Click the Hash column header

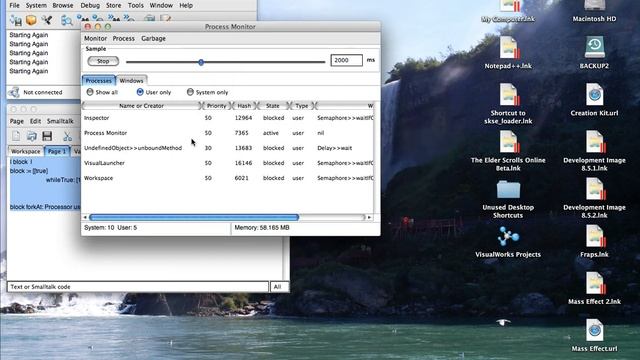[x=244, y=106]
